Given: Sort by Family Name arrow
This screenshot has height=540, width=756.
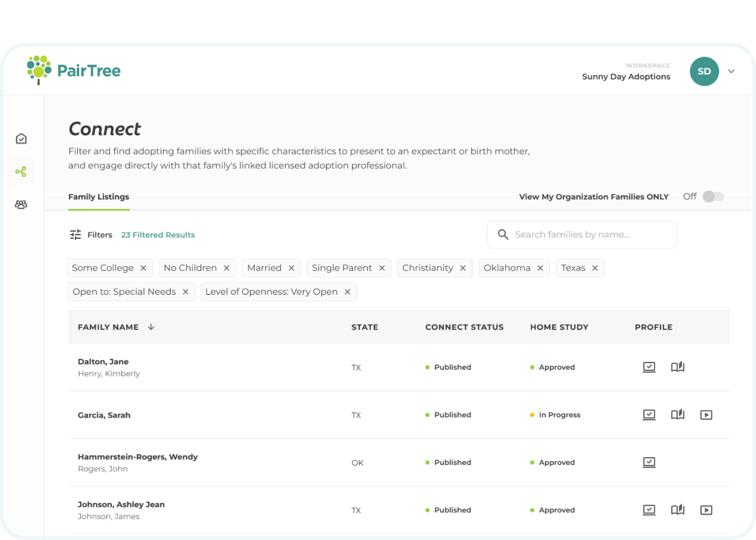Looking at the screenshot, I should coord(151,327).
